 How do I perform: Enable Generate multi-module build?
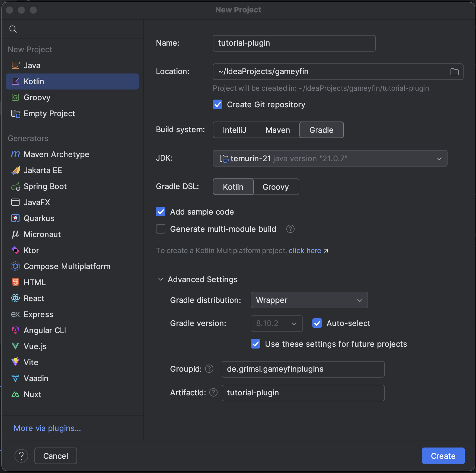tap(161, 229)
